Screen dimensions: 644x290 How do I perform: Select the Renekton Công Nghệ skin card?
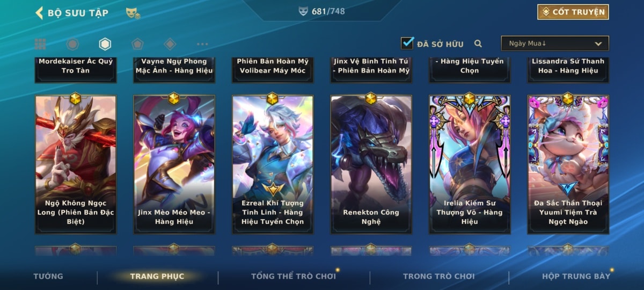[371, 164]
